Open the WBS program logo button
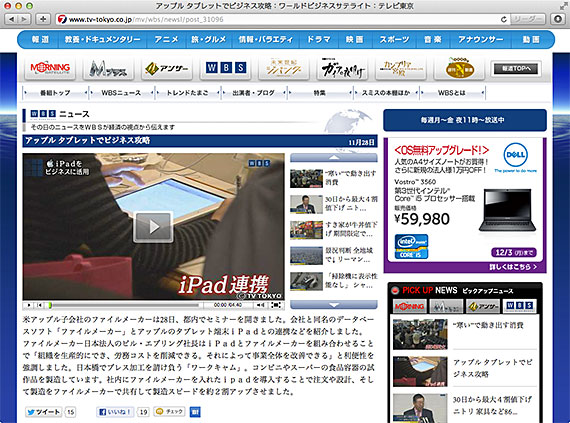The height and width of the screenshot is (423, 570). point(225,68)
